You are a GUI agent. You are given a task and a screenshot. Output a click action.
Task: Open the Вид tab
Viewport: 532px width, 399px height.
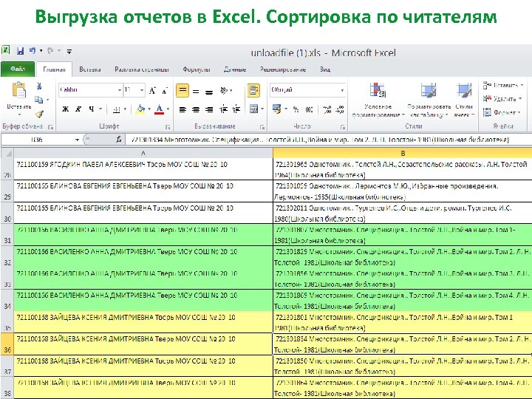click(x=324, y=69)
